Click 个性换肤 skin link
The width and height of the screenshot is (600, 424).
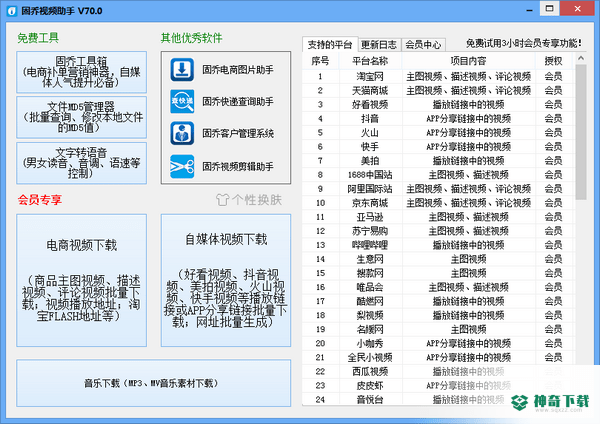point(249,199)
